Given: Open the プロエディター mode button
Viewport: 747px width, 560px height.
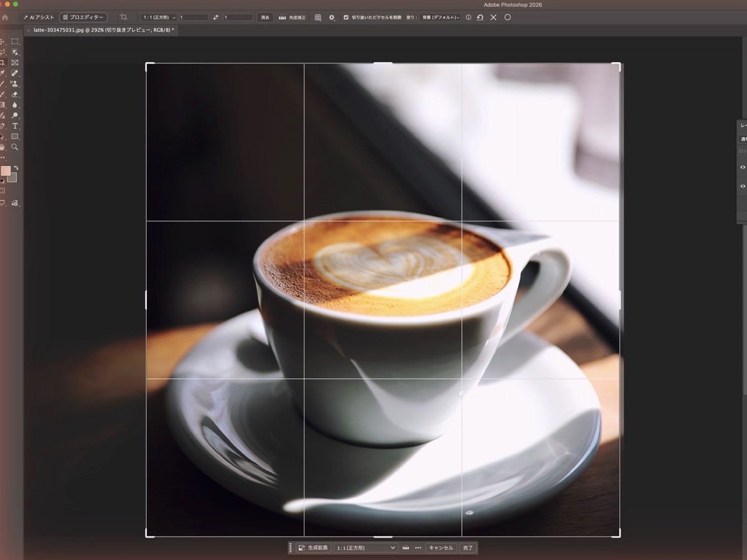Looking at the screenshot, I should [83, 17].
